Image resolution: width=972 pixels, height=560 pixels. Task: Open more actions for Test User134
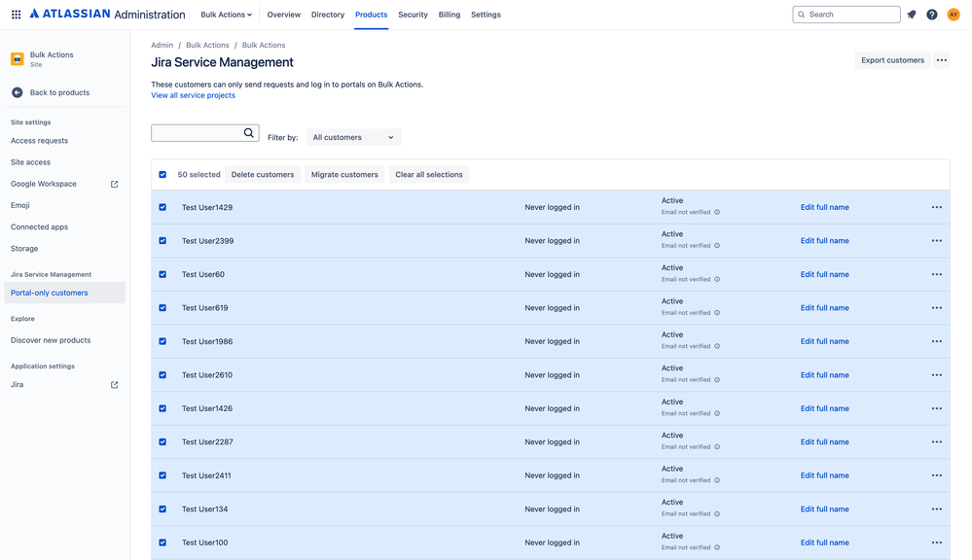click(937, 508)
